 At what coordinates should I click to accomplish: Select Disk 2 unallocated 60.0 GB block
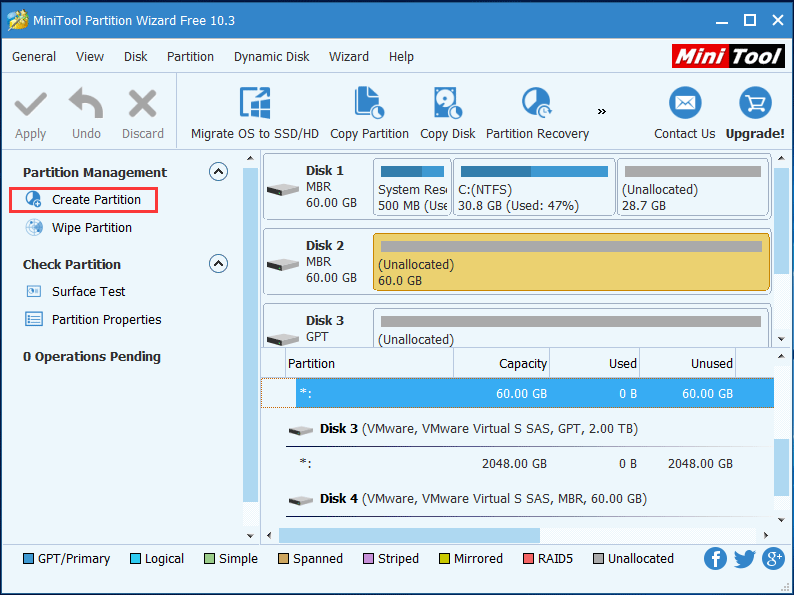pyautogui.click(x=571, y=262)
